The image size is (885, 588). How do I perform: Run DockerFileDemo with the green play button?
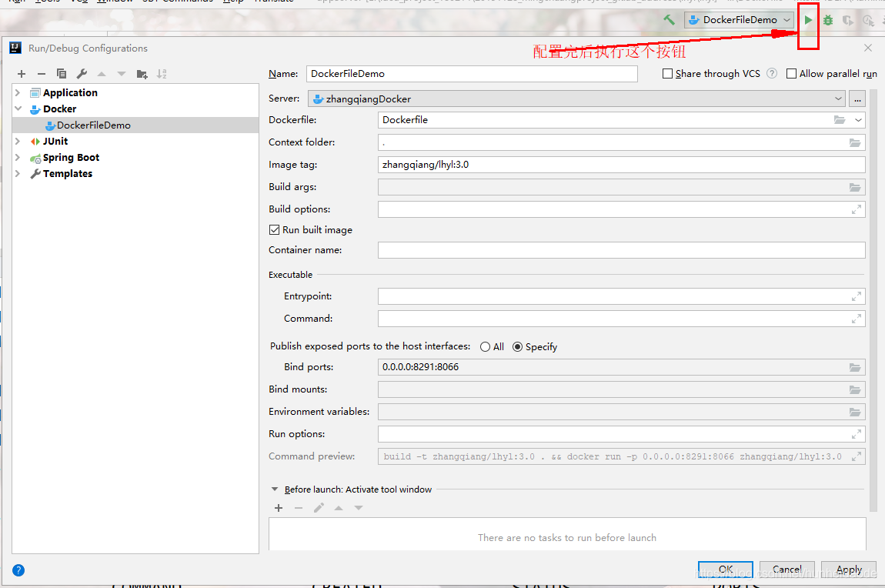pos(808,20)
